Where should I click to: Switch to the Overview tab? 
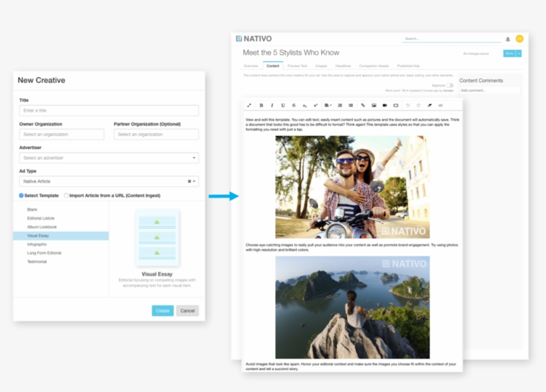(251, 66)
